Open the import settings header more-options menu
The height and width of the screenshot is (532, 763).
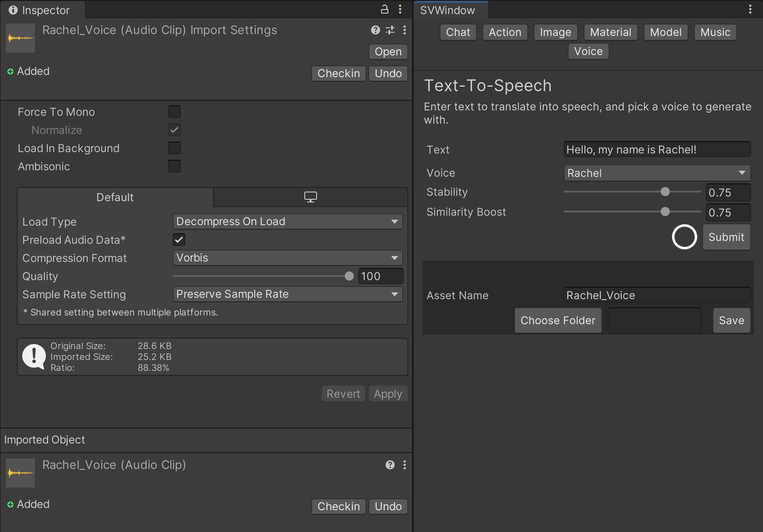(405, 30)
